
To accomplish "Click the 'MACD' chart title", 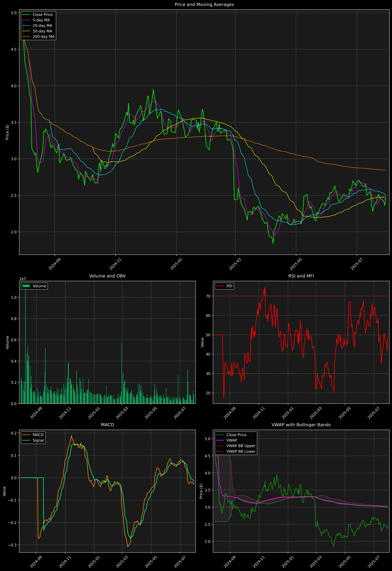I will 107,425.
